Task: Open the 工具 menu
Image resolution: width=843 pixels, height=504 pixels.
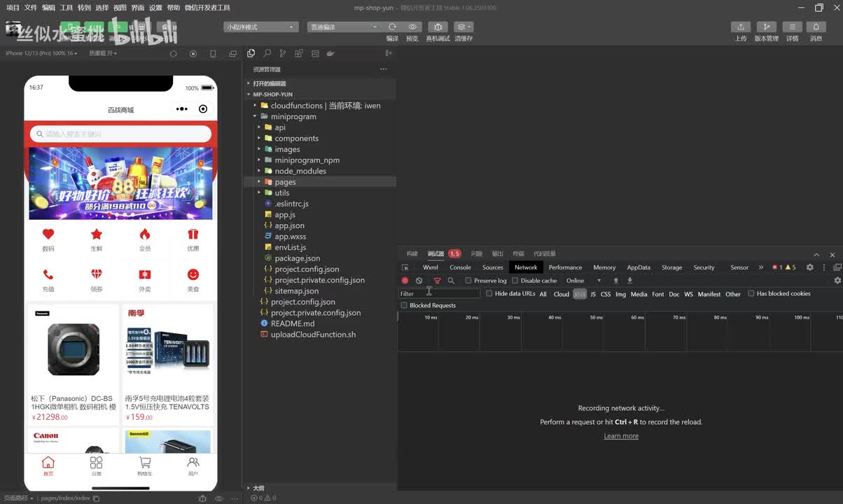Action: (67, 8)
